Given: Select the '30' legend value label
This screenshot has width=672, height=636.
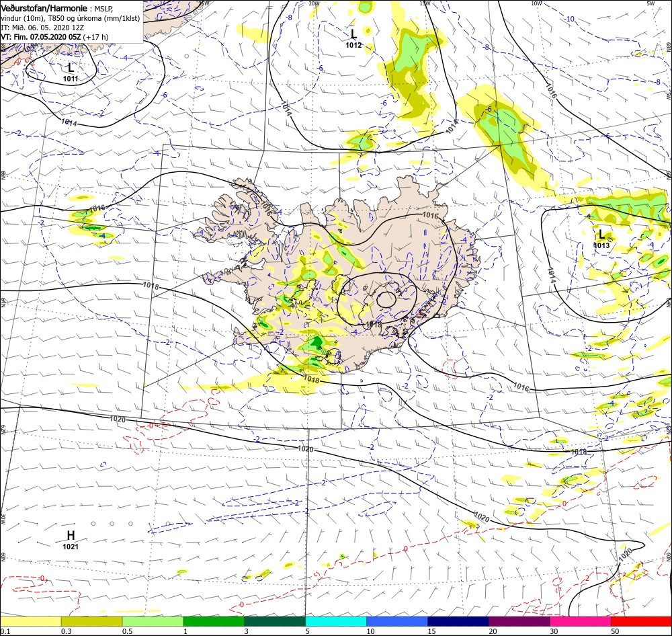Looking at the screenshot, I should click(554, 632).
